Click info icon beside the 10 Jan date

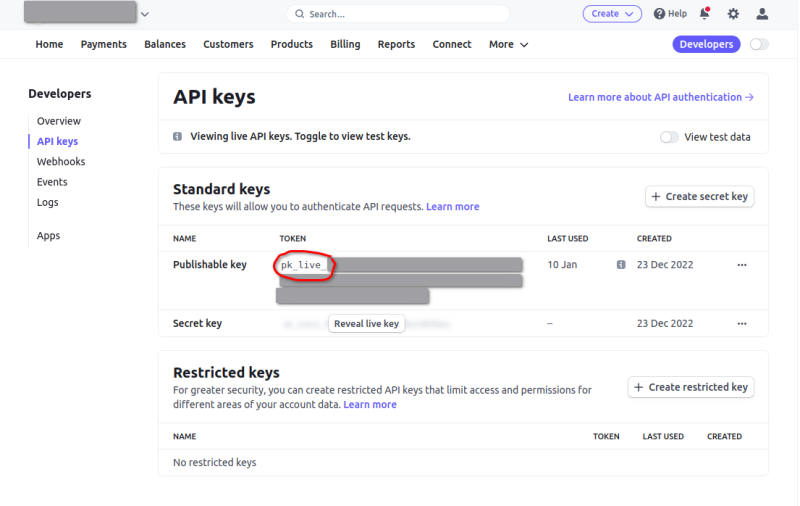coord(621,265)
